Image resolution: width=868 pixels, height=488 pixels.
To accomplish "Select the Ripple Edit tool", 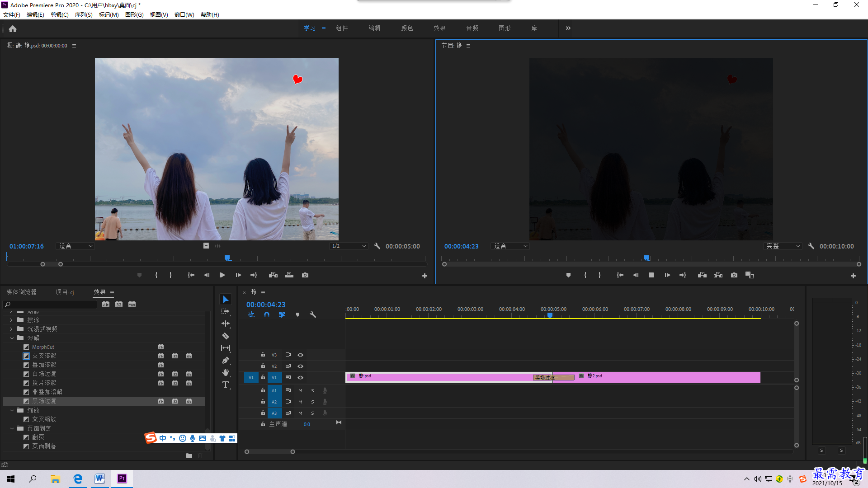I will tap(226, 324).
